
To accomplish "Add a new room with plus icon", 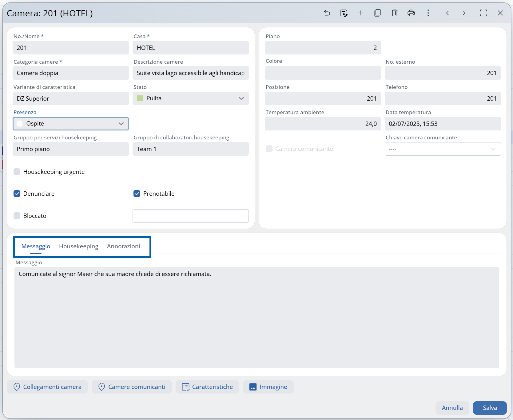I will pyautogui.click(x=361, y=13).
